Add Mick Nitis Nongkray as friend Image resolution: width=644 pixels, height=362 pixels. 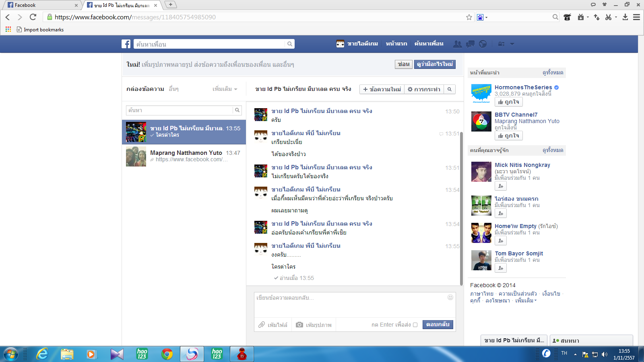pos(501,186)
